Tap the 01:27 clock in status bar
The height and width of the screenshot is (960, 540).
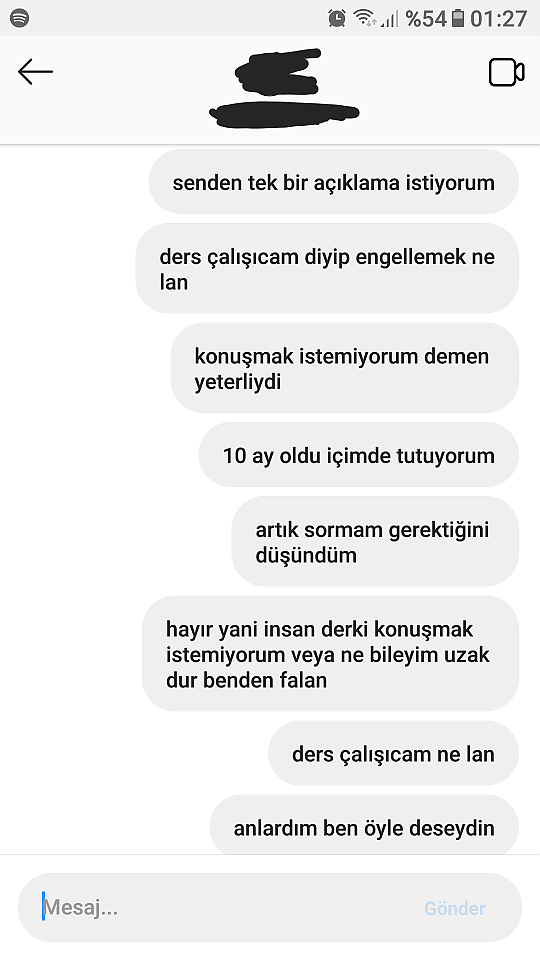pyautogui.click(x=498, y=18)
